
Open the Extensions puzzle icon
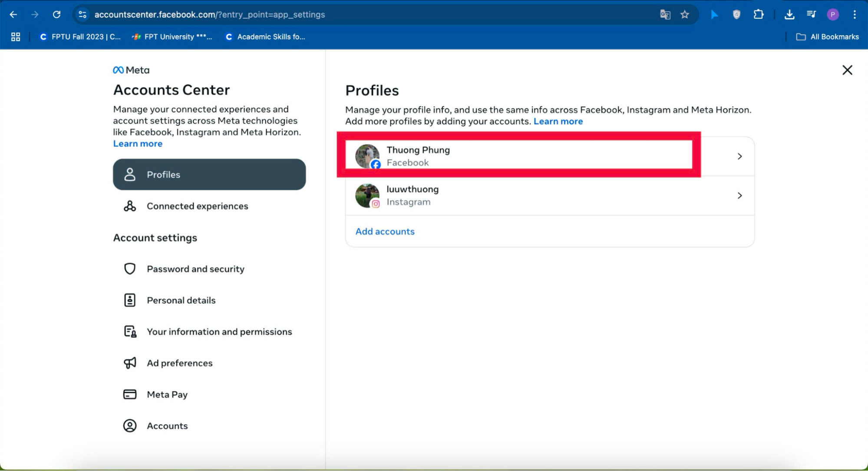(758, 14)
